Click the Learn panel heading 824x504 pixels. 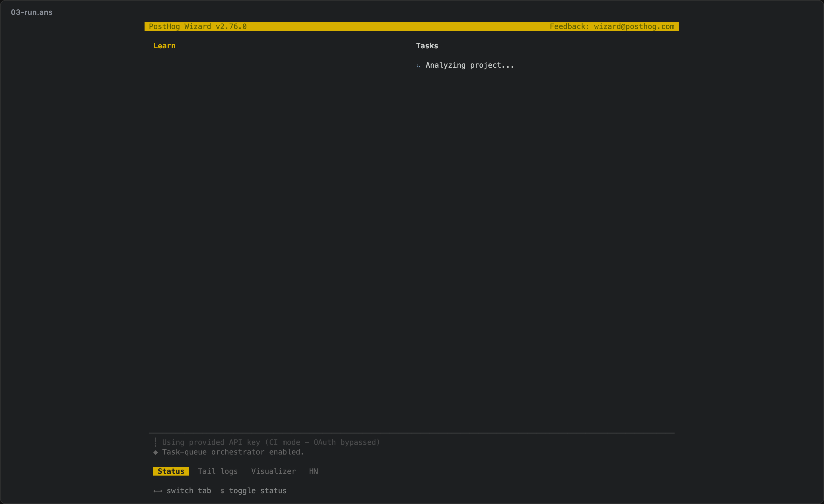(164, 46)
